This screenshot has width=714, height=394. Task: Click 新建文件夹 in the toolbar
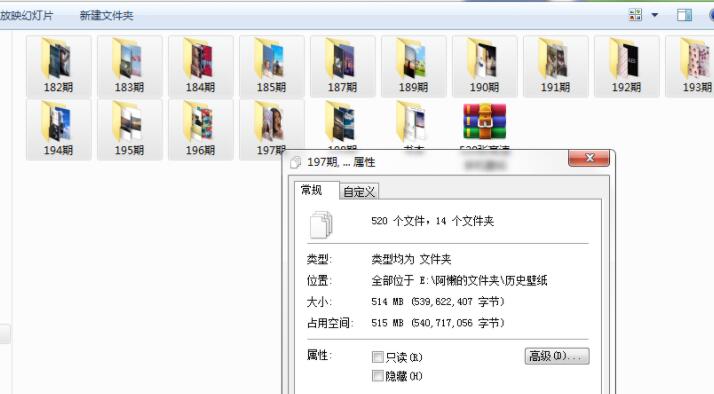click(107, 15)
